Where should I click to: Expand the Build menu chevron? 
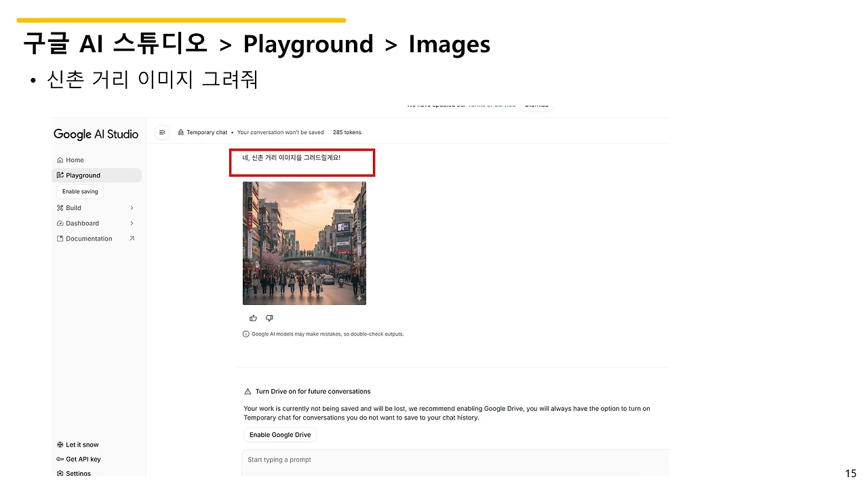(x=132, y=207)
